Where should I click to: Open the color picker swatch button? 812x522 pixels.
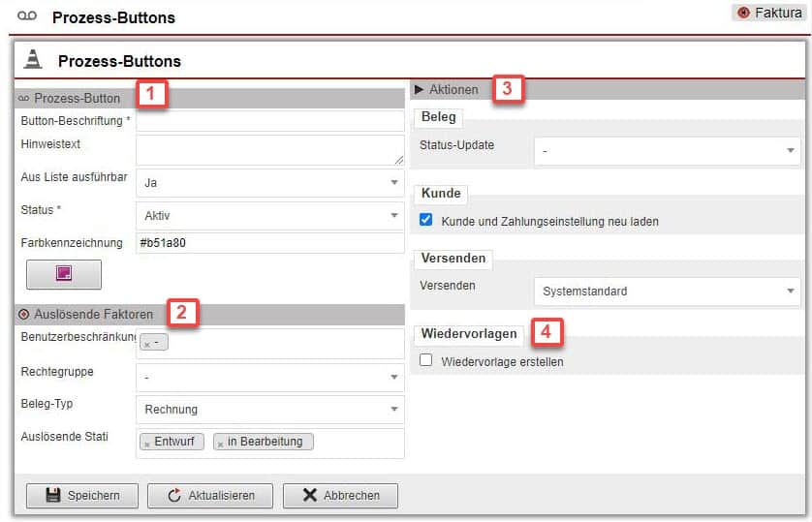point(64,274)
